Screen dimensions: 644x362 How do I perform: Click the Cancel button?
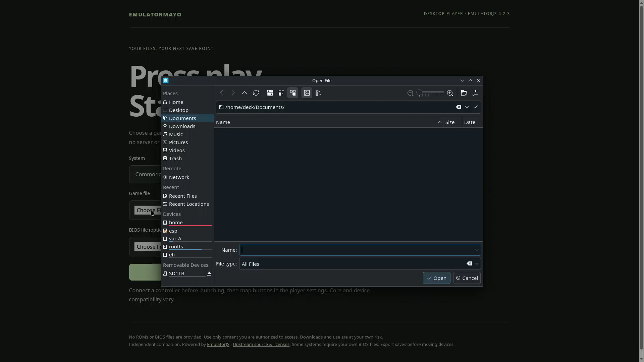(x=467, y=278)
